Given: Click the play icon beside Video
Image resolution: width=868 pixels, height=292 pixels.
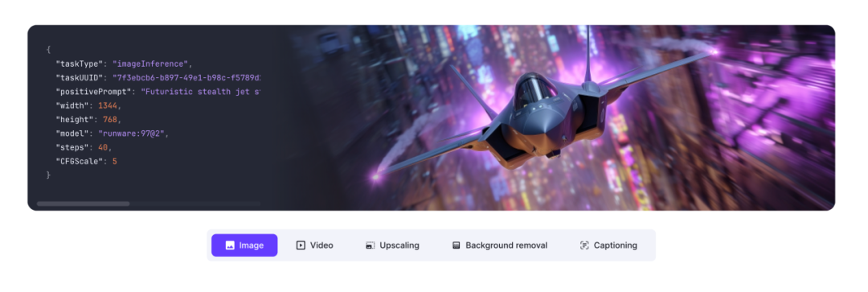Looking at the screenshot, I should (x=301, y=245).
